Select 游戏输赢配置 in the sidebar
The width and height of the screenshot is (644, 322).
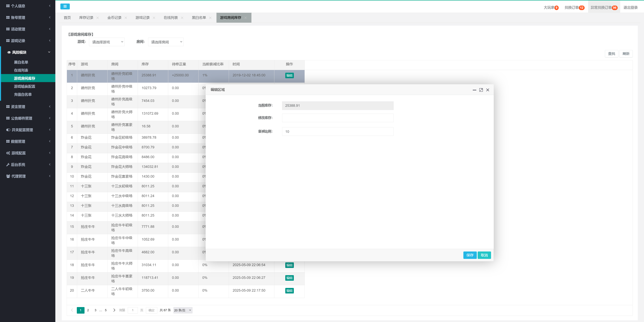point(24,86)
